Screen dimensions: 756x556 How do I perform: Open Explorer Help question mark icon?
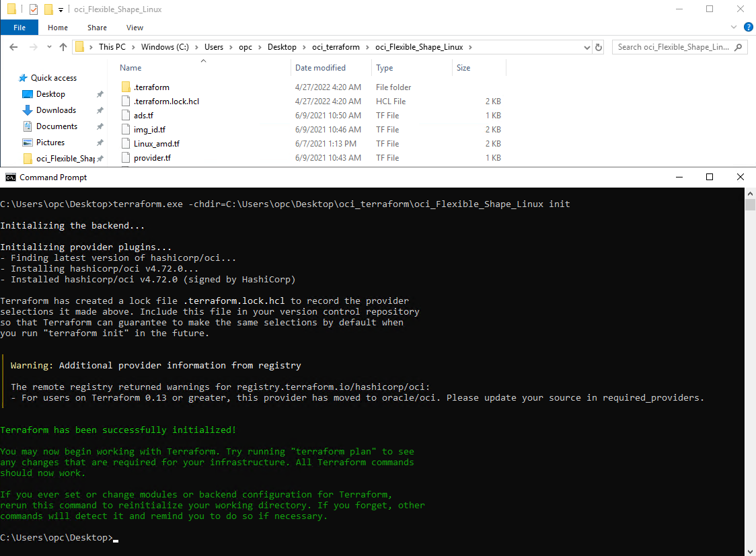pos(749,27)
